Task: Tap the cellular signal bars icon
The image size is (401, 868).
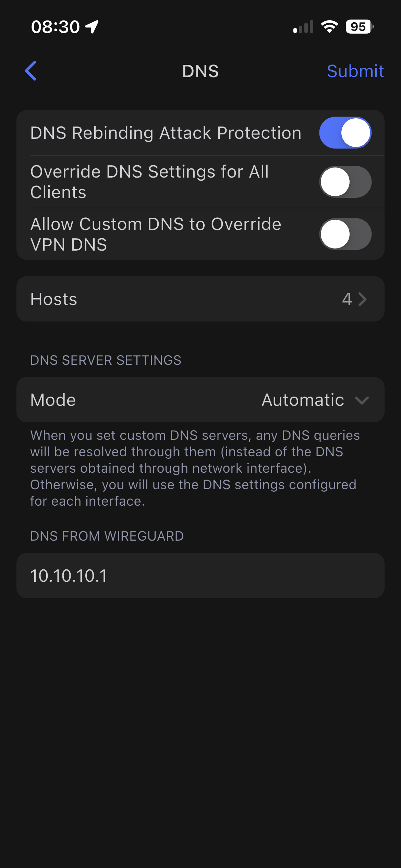Action: 303,27
